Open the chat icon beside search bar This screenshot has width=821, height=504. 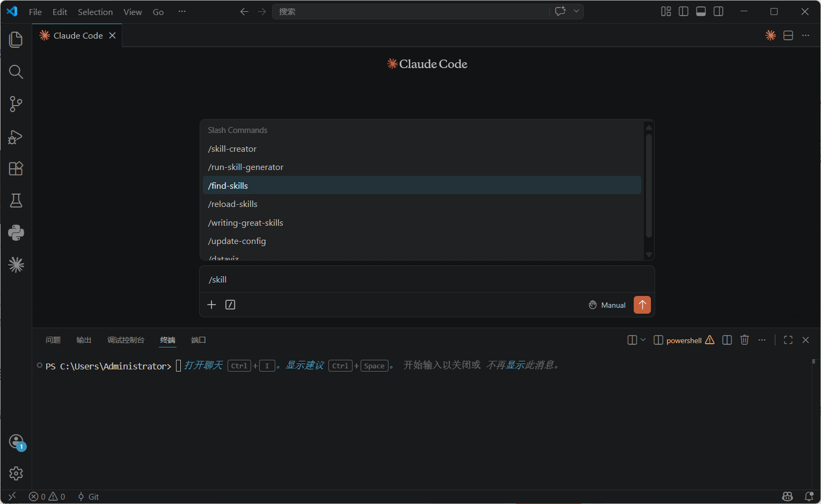tap(560, 11)
